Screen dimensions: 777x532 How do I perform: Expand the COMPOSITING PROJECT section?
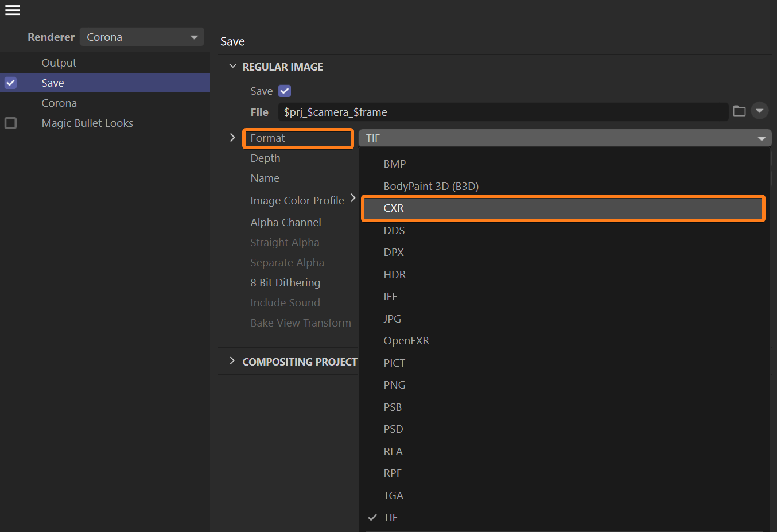click(232, 361)
